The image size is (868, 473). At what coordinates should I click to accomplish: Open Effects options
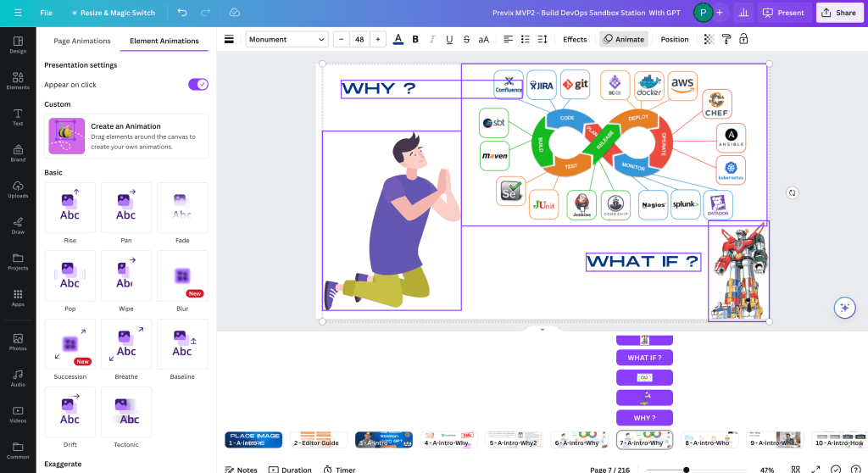(575, 39)
